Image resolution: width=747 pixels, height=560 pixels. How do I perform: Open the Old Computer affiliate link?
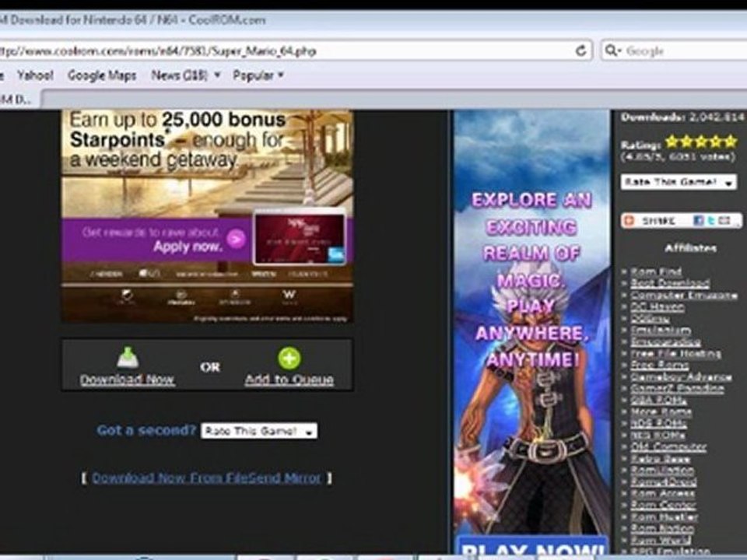pyautogui.click(x=668, y=446)
